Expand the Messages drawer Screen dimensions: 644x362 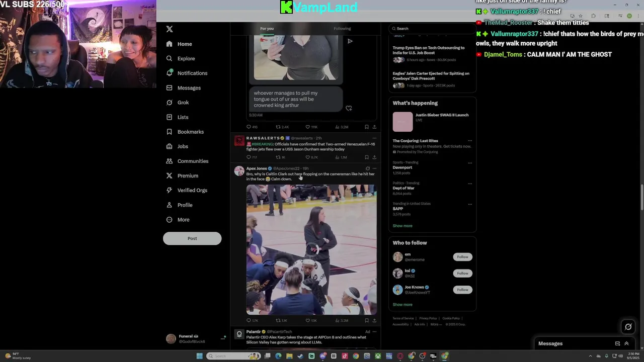(x=626, y=343)
